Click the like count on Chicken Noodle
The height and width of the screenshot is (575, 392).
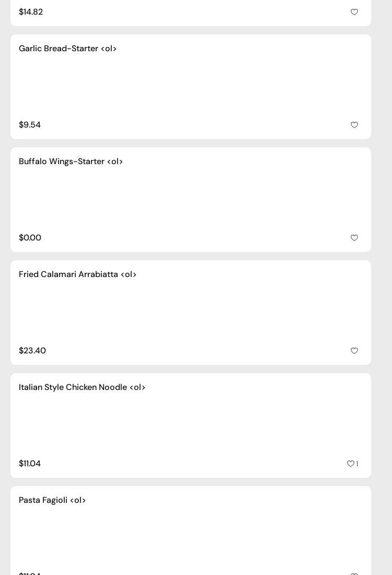(358, 464)
